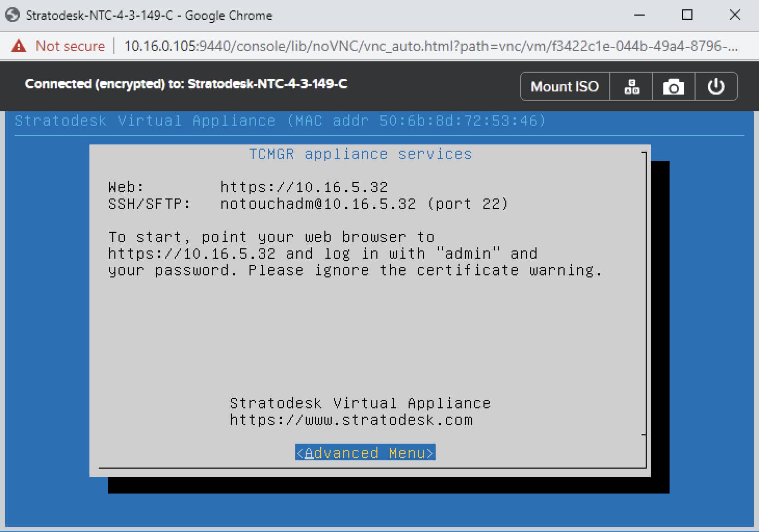Close the Chrome window

point(735,15)
